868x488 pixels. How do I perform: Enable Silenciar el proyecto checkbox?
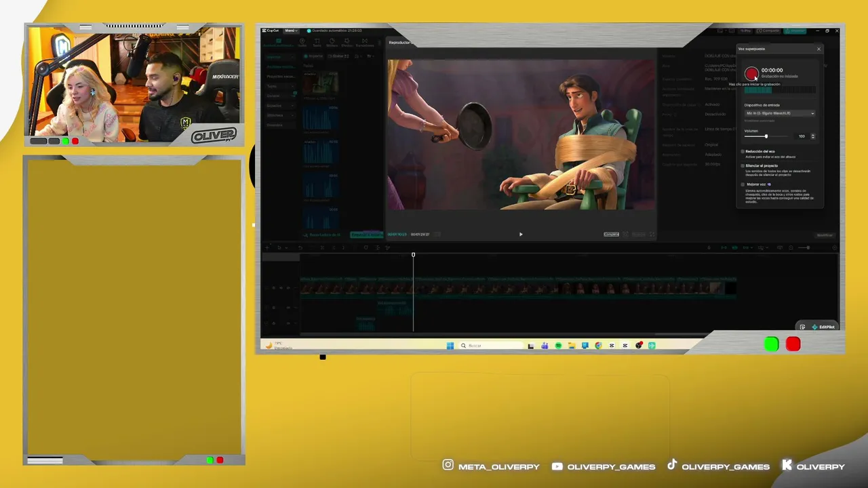[x=743, y=165]
